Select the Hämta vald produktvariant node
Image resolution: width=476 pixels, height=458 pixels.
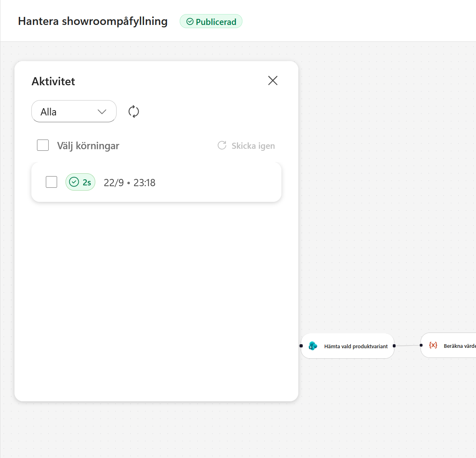click(x=348, y=346)
